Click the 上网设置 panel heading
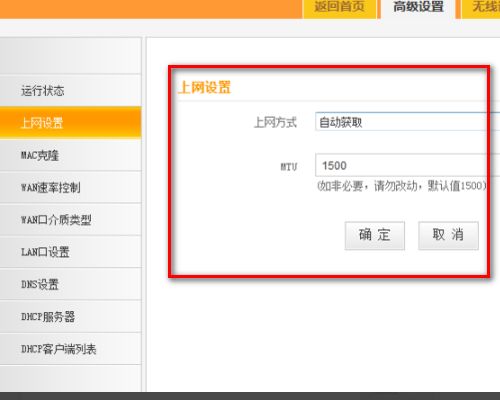500x400 pixels. pyautogui.click(x=204, y=88)
